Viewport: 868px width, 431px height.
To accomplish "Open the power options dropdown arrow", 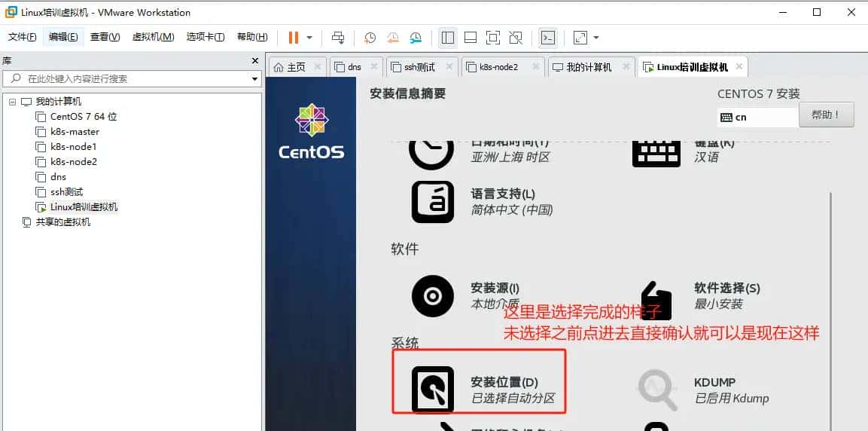I will click(x=309, y=38).
